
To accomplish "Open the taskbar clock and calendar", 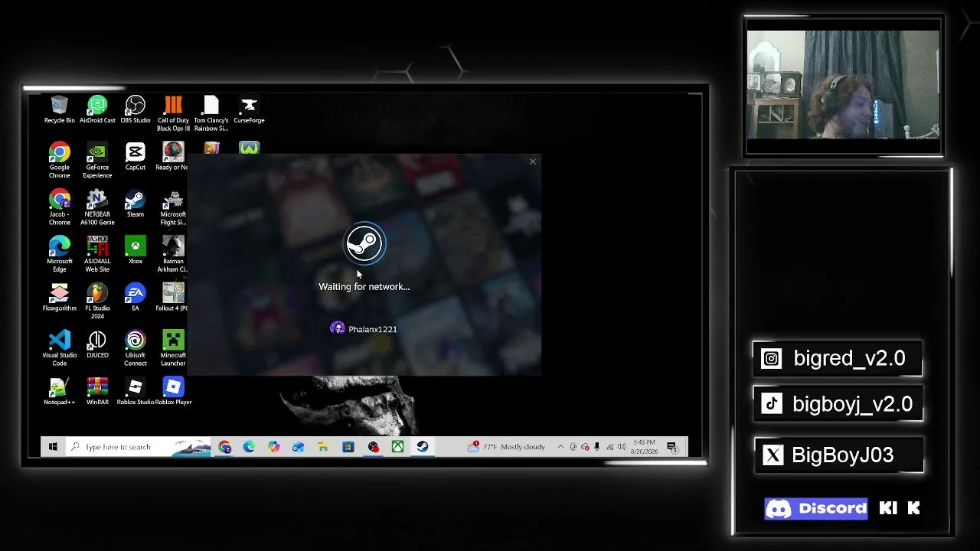I will coord(644,447).
